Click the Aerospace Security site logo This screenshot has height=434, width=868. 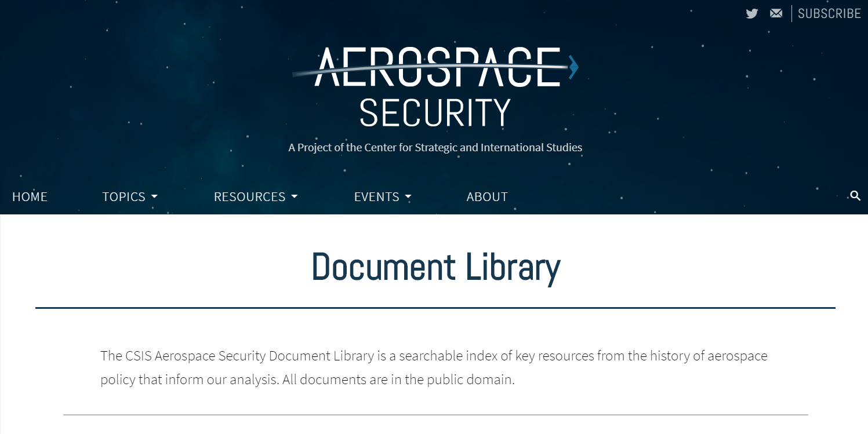coord(435,87)
